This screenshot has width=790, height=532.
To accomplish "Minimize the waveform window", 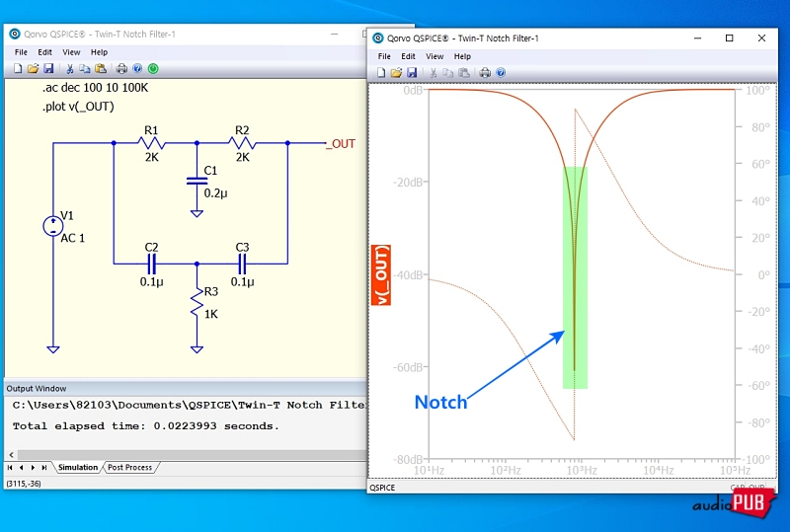I will coord(698,38).
